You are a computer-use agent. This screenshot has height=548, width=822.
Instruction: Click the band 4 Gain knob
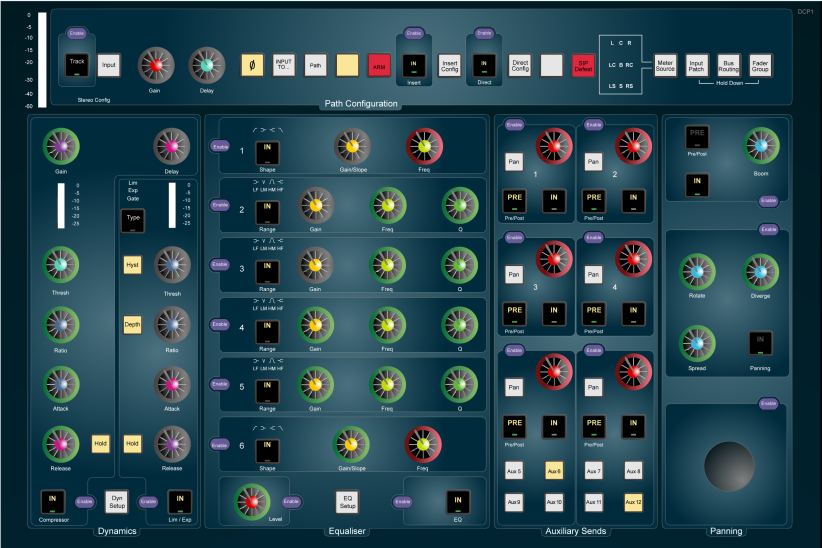coord(316,325)
